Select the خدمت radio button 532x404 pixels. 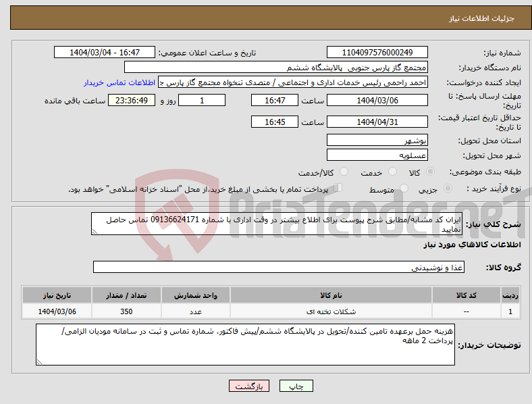392,172
